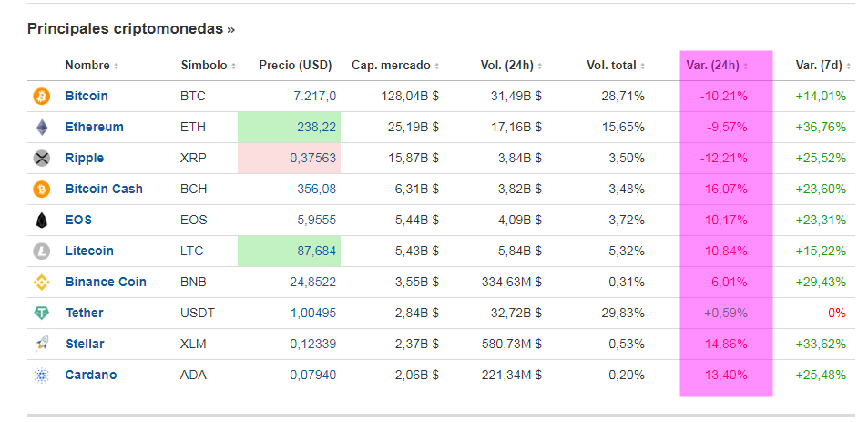The height and width of the screenshot is (422, 868).
Task: Click the Cardano dotted logo icon
Action: pos(41,375)
